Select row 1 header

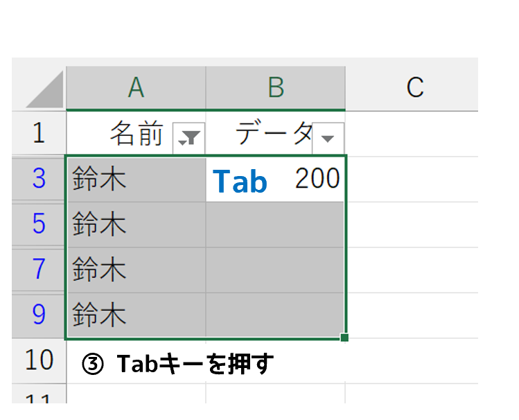pos(39,134)
